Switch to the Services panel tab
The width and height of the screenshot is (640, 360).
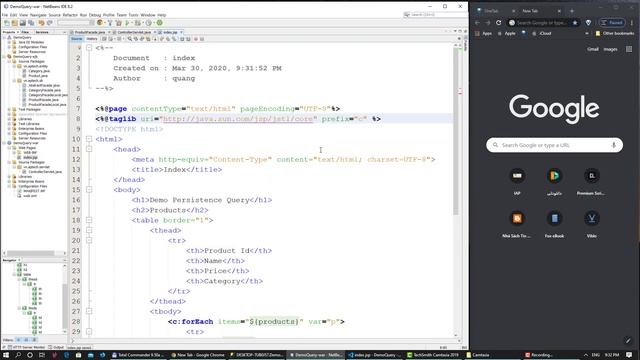pos(42,32)
